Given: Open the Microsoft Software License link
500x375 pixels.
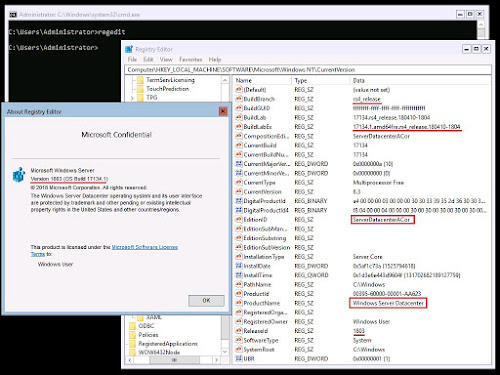Looking at the screenshot, I should 145,247.
